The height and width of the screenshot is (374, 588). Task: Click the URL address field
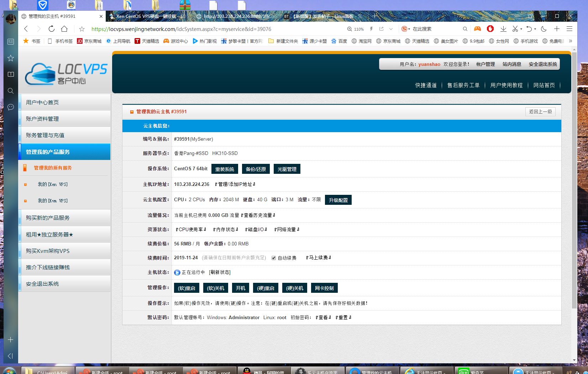point(181,29)
